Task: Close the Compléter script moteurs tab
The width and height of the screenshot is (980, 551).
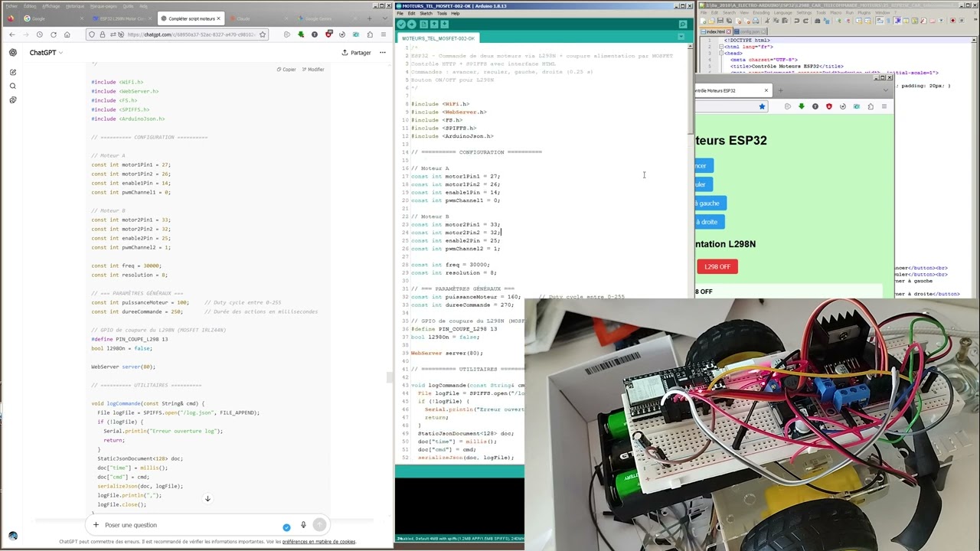Action: tap(218, 18)
